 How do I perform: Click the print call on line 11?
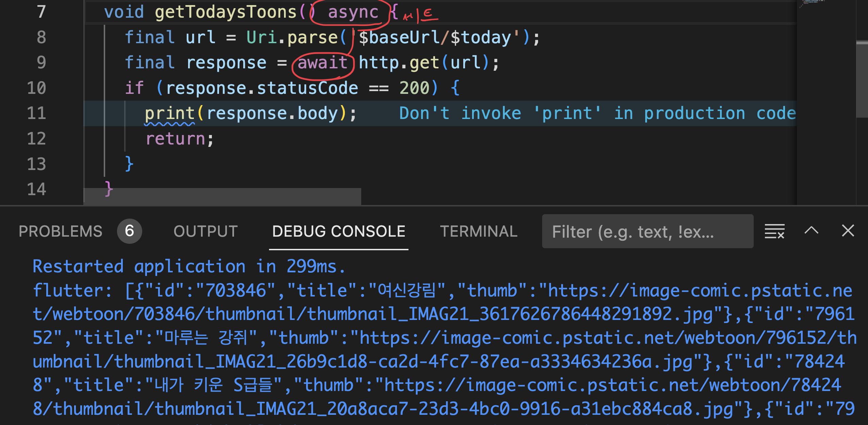click(169, 113)
